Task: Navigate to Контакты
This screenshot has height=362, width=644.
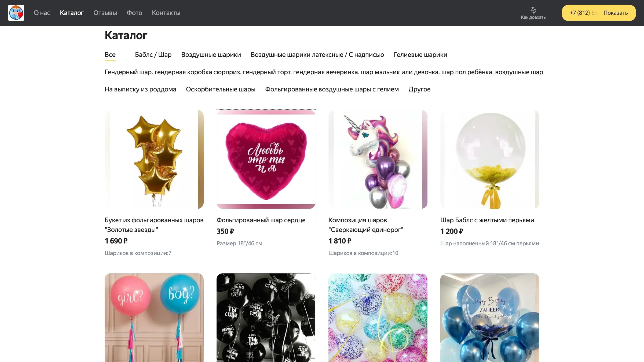Action: tap(166, 13)
